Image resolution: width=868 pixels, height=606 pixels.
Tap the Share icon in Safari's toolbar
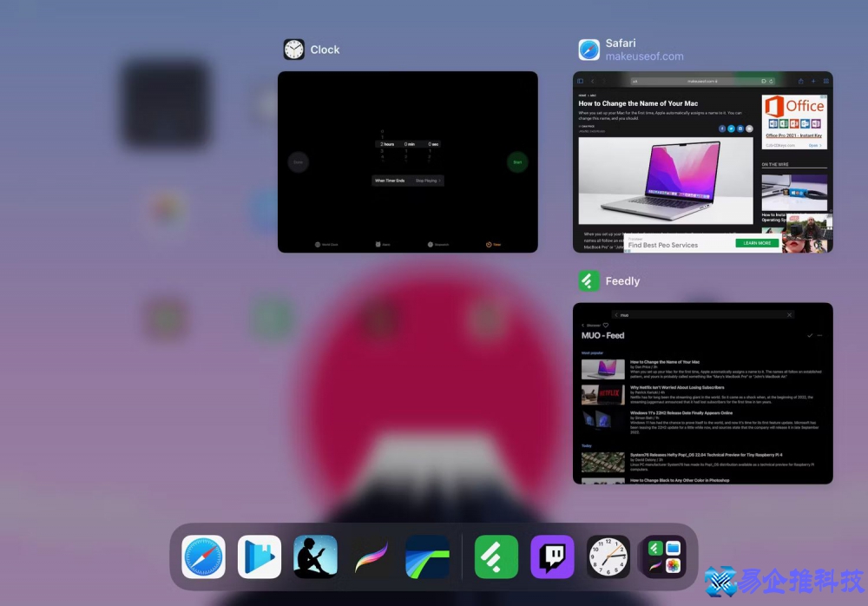800,82
